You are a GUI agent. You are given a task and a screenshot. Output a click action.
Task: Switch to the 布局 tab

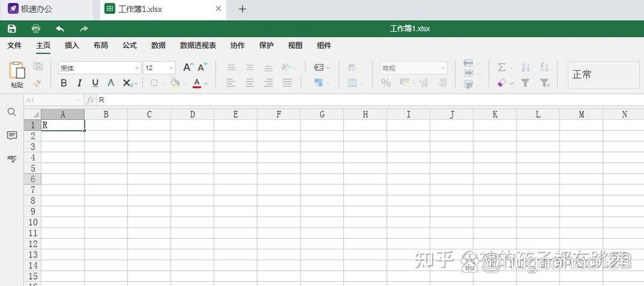click(x=100, y=45)
